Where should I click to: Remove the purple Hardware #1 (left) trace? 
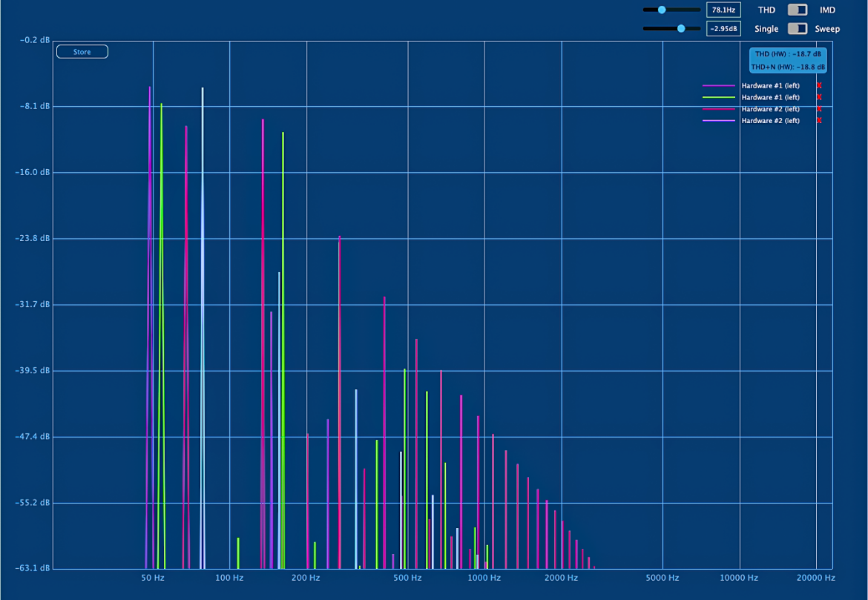pyautogui.click(x=819, y=86)
